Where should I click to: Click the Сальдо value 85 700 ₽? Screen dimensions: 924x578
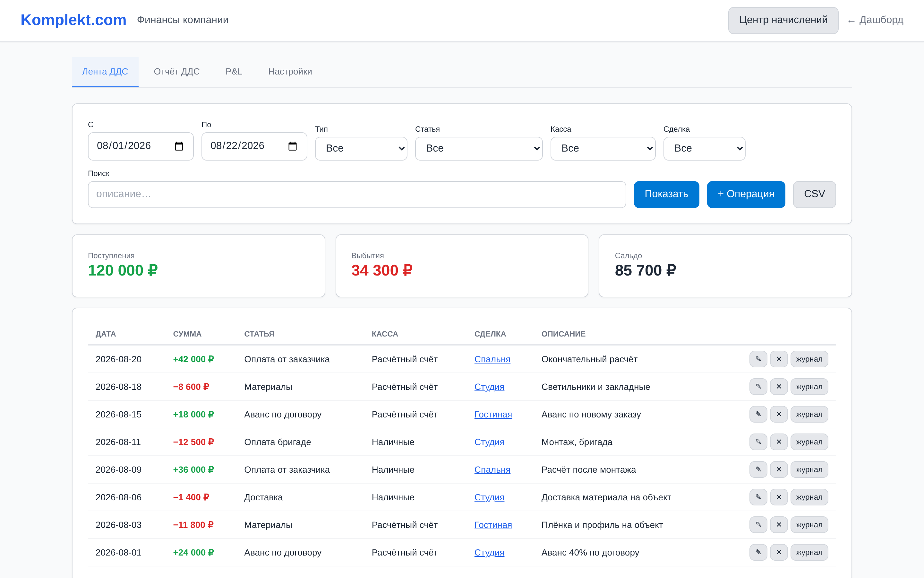tap(645, 270)
